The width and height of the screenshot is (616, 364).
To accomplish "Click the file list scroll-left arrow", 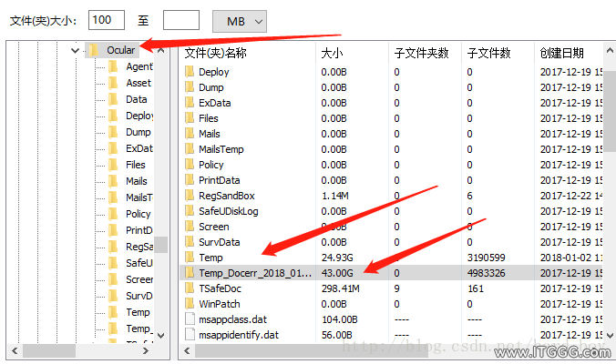I will [187, 350].
